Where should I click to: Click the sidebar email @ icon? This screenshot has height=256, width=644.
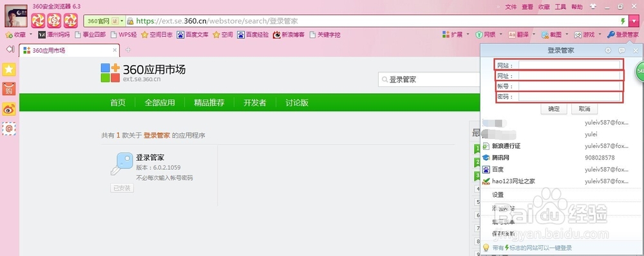[x=9, y=129]
